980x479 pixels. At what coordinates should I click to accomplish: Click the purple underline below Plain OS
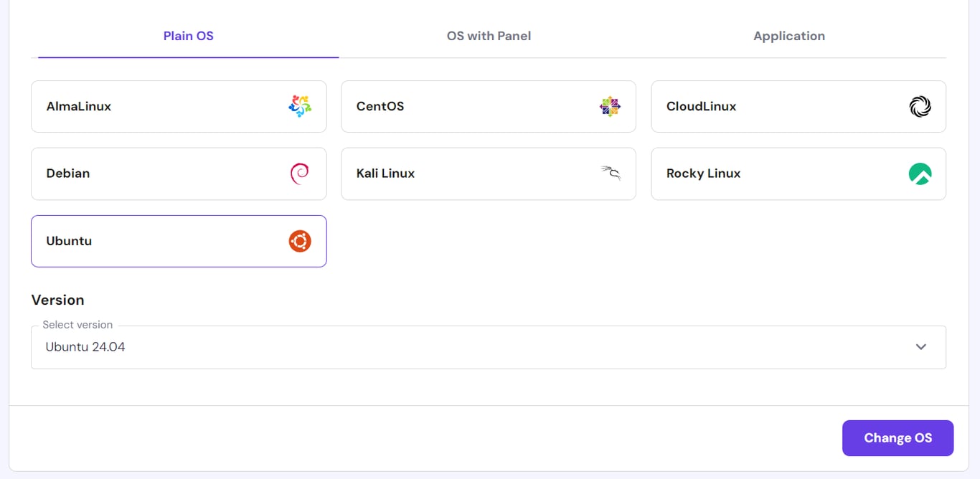pyautogui.click(x=188, y=57)
